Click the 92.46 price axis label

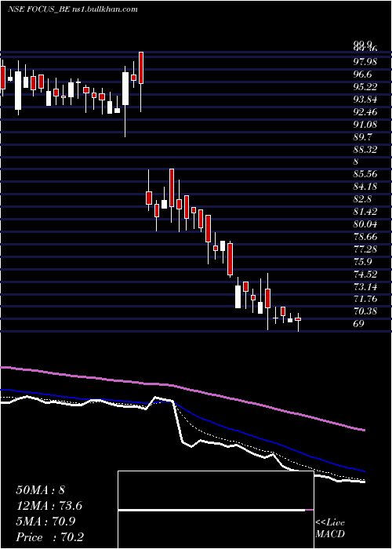(365, 112)
